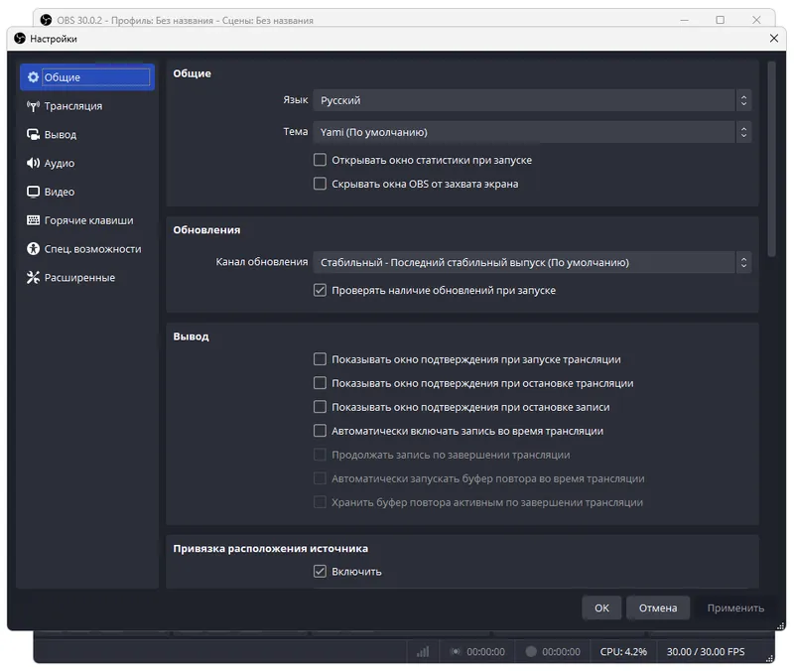This screenshot has height=672, width=794.
Task: Click the Настройки dialog resize grip
Action: (x=780, y=626)
